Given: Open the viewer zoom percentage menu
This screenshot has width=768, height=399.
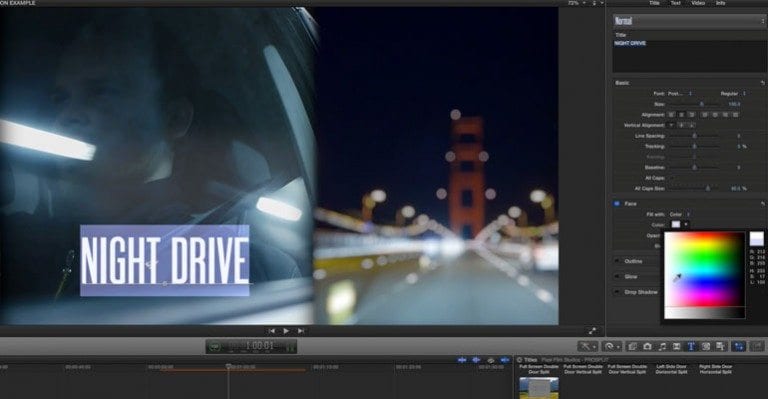Looking at the screenshot, I should [x=576, y=3].
